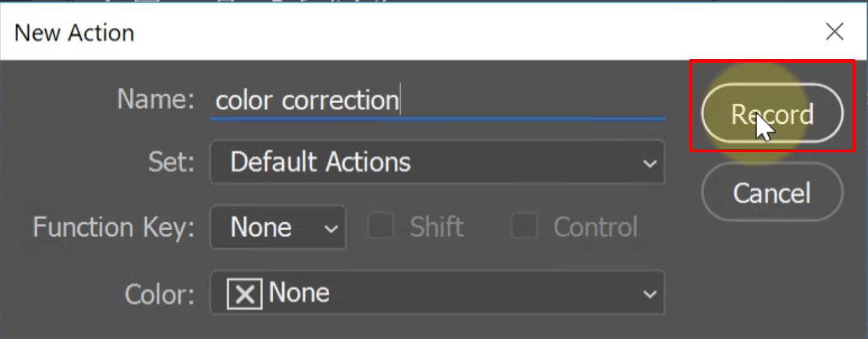Click the Color dropdown chevron arrow
This screenshot has width=868, height=339.
click(649, 294)
